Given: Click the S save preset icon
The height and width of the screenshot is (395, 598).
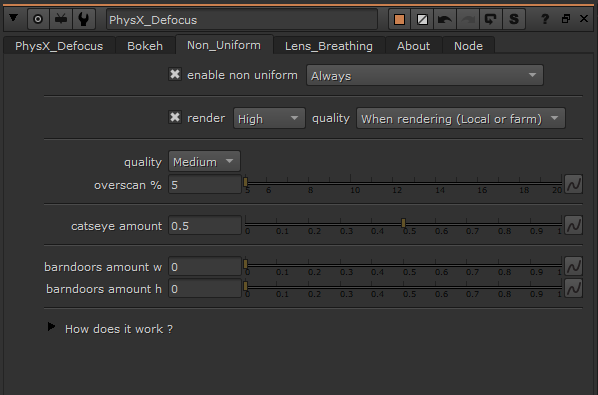Looking at the screenshot, I should coord(514,19).
